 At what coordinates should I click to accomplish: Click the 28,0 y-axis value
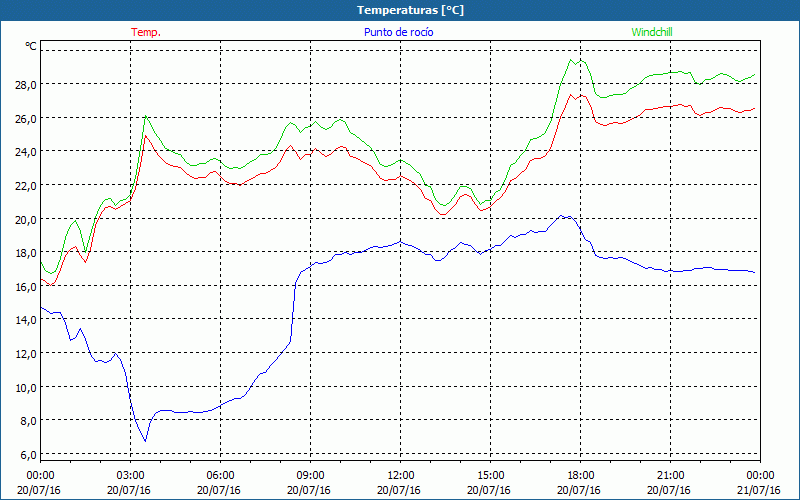(x=26, y=85)
